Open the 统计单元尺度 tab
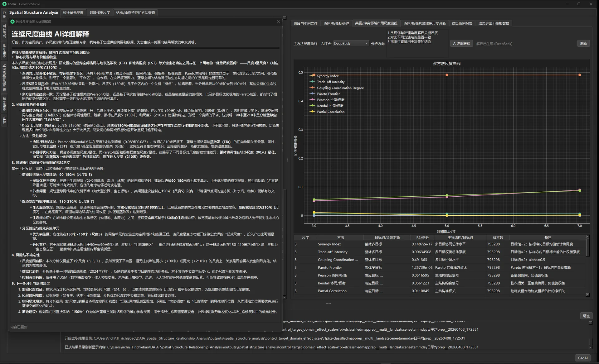 pyautogui.click(x=73, y=13)
